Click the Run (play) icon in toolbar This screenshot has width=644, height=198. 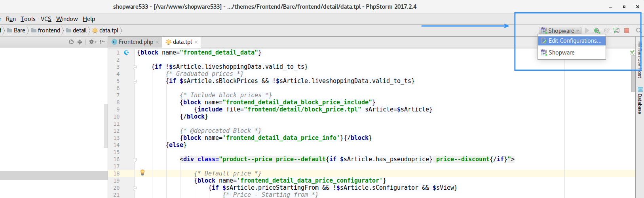tap(587, 30)
